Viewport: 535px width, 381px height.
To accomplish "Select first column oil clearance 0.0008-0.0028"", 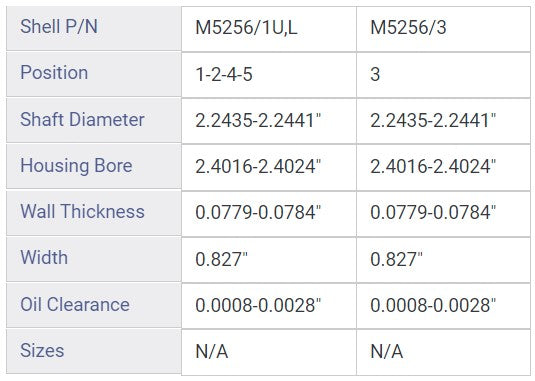I will (x=269, y=306).
